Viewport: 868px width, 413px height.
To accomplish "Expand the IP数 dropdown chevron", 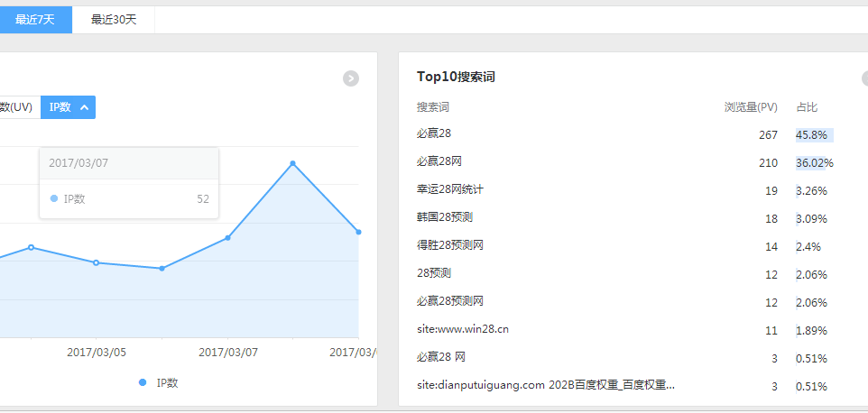I will [x=85, y=107].
